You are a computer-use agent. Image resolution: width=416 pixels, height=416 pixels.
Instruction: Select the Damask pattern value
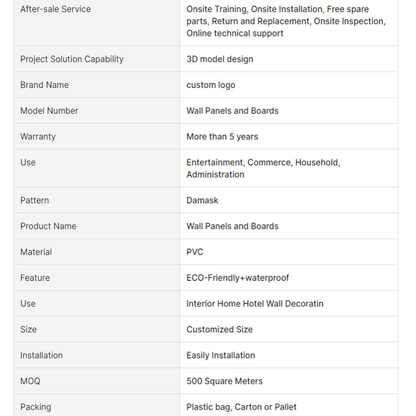(x=202, y=200)
